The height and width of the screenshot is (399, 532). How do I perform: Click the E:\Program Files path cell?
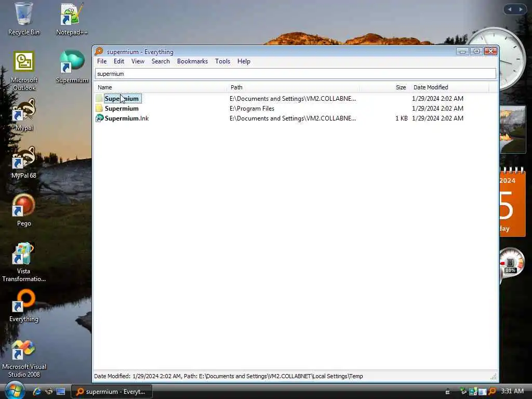252,109
